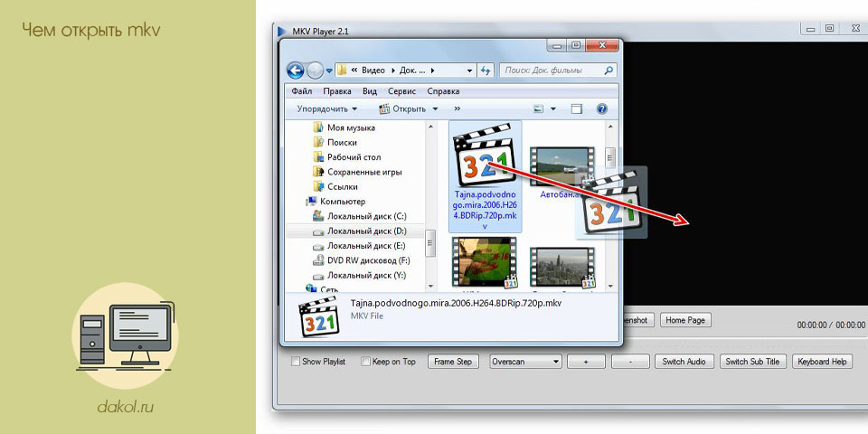Open the Правка menu

click(x=337, y=91)
